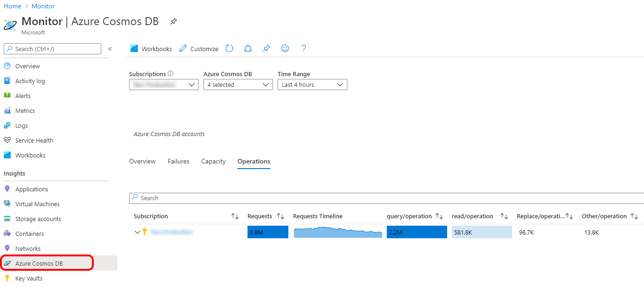Image resolution: width=644 pixels, height=287 pixels.
Task: Click the Home breadcrumb link
Action: 12,6
